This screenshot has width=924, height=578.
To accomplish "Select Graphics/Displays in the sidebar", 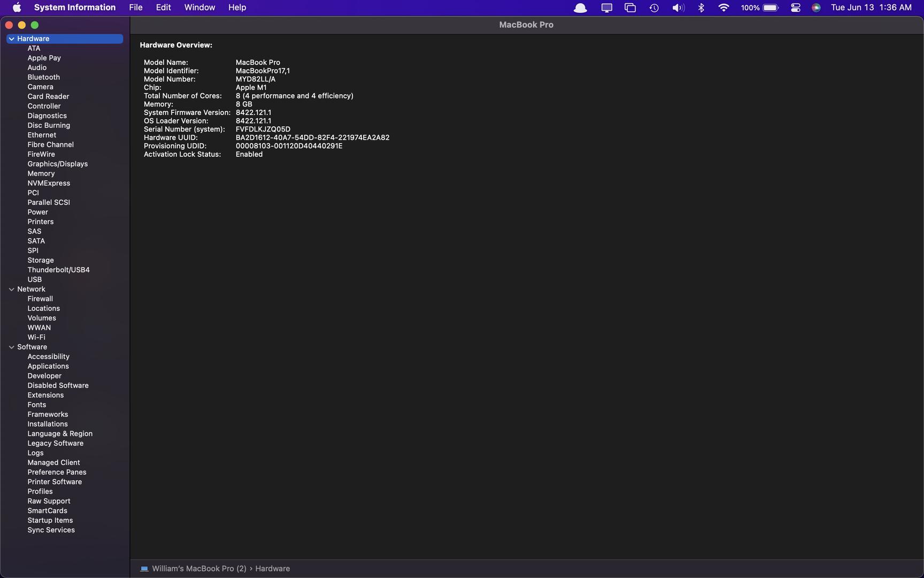I will pos(57,164).
